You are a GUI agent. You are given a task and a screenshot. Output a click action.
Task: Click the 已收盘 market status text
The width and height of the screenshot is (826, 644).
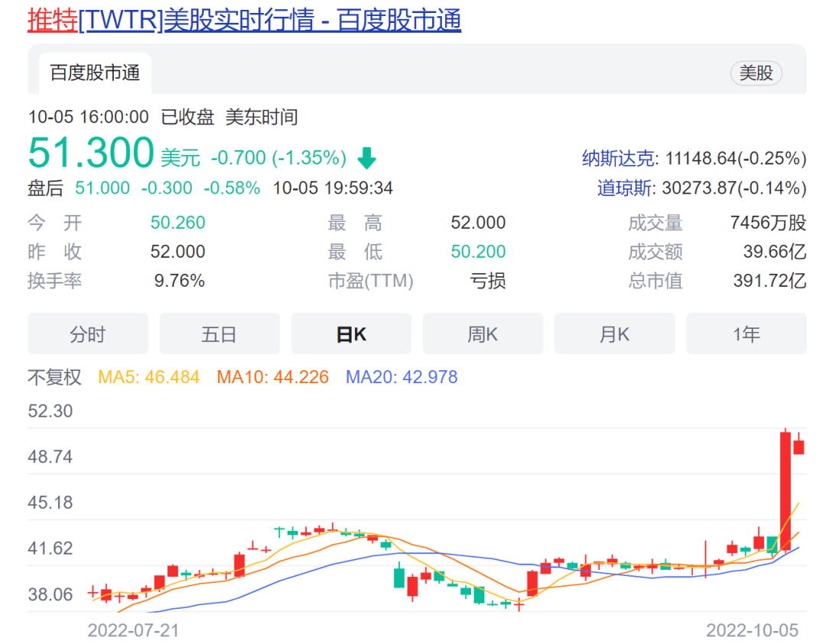point(187,117)
